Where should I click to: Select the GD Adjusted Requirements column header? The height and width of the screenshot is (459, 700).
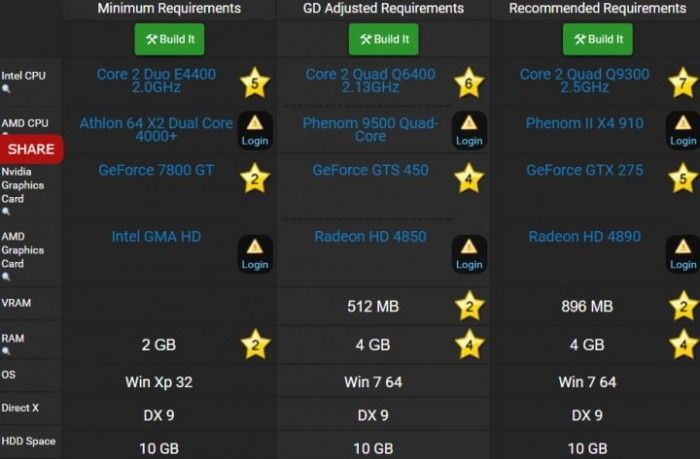[x=383, y=8]
